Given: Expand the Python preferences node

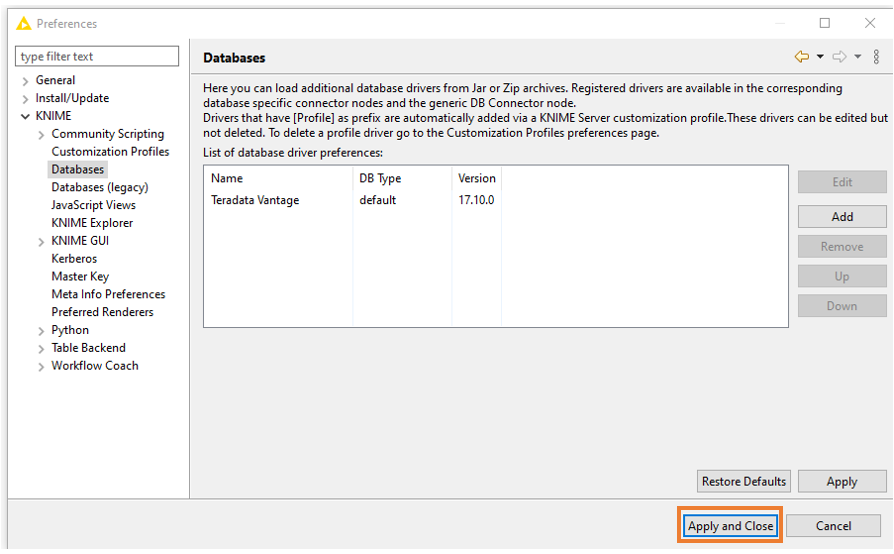Looking at the screenshot, I should click(x=41, y=331).
